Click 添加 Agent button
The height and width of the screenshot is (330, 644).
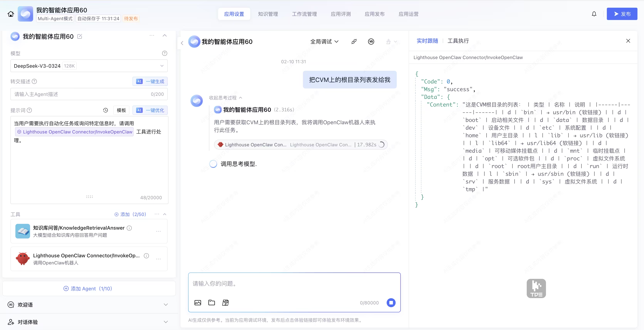[x=88, y=289]
